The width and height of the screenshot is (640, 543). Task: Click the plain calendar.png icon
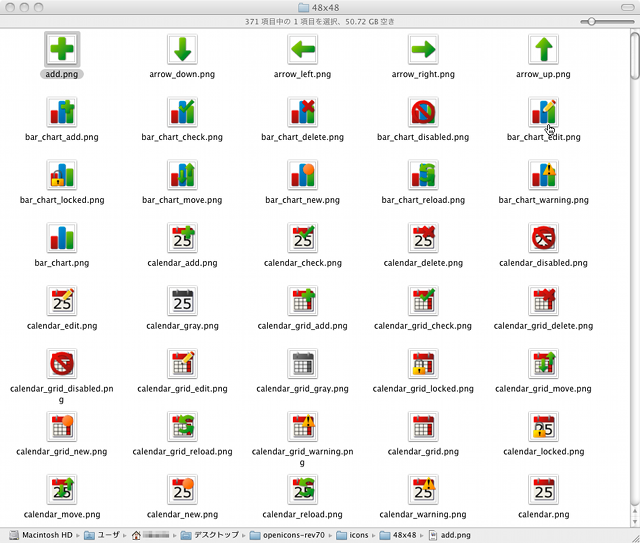click(543, 490)
